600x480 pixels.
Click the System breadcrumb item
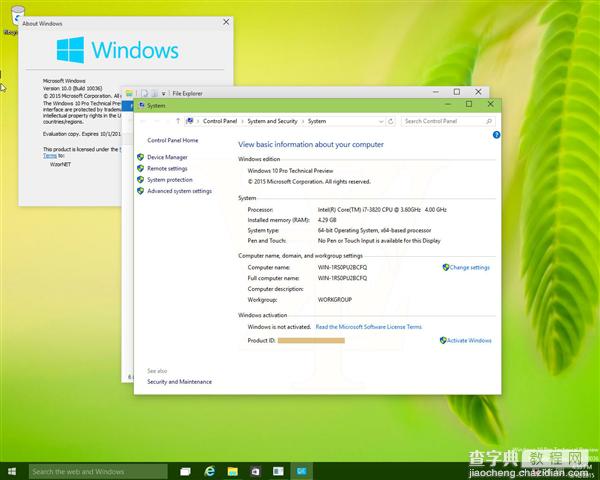point(317,121)
